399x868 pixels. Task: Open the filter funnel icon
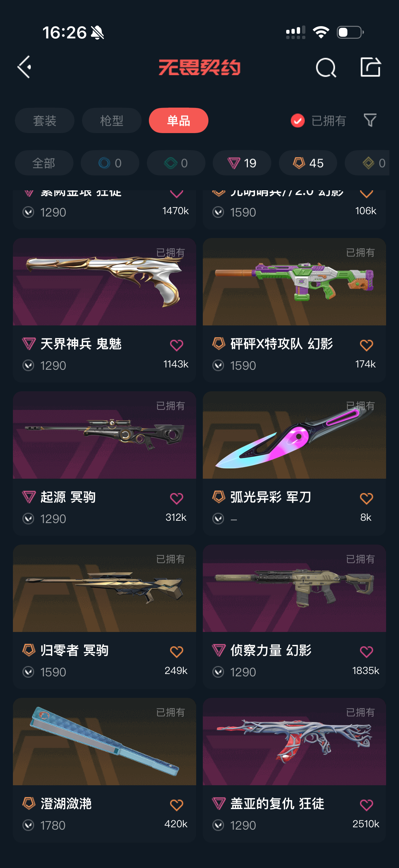pos(370,120)
